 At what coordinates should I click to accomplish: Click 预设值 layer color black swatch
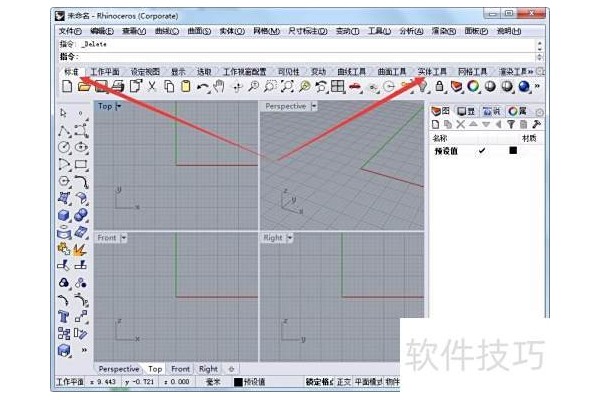coord(513,150)
